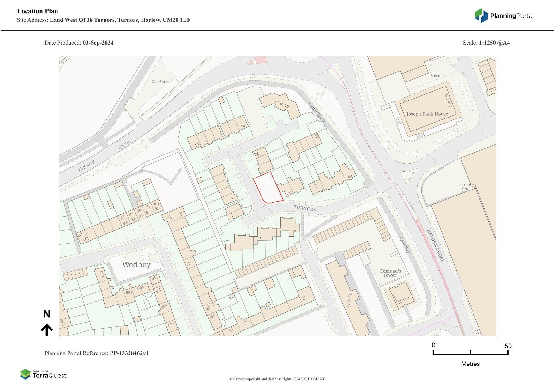Click the El Sub Sta label
Screen dimensions: 554x392
[465, 187]
